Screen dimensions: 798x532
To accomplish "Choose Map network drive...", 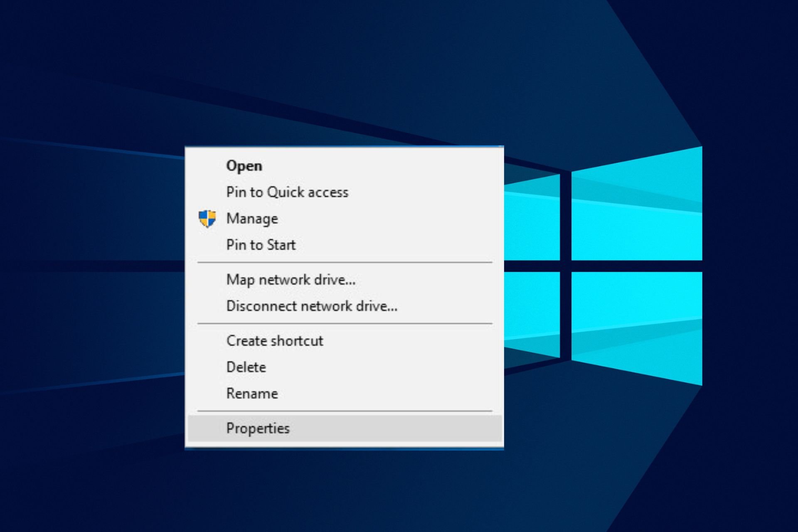I will (344, 280).
